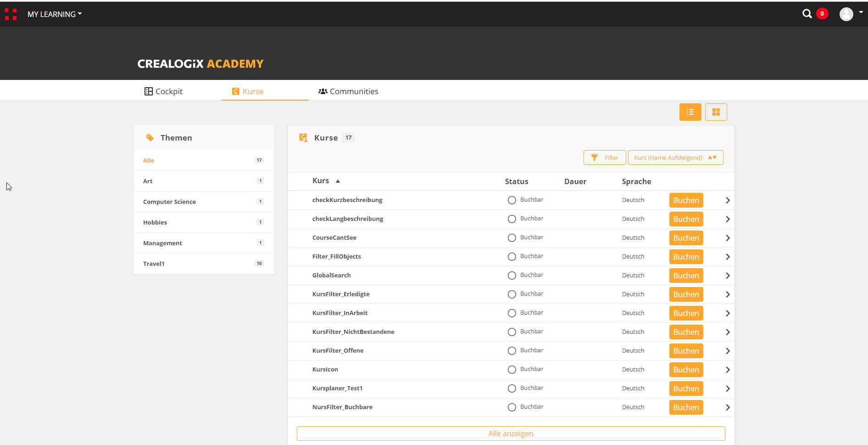Click the red notification counter badge
The image size is (868, 445).
click(x=822, y=14)
